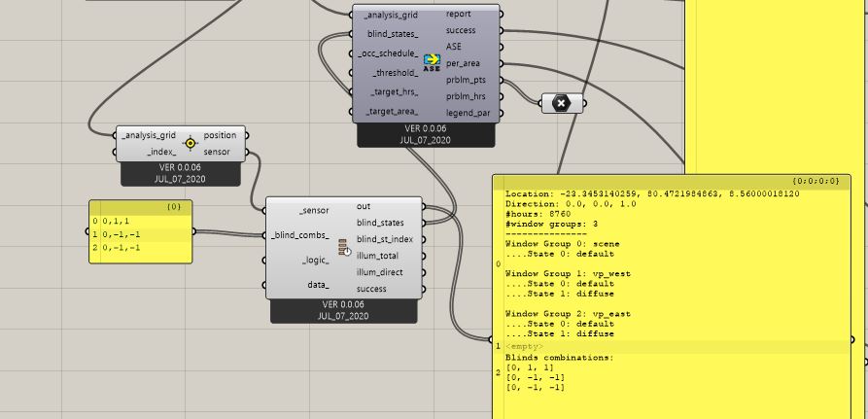The height and width of the screenshot is (419, 868).
Task: Click the report output on ASE component
Action: click(x=459, y=14)
